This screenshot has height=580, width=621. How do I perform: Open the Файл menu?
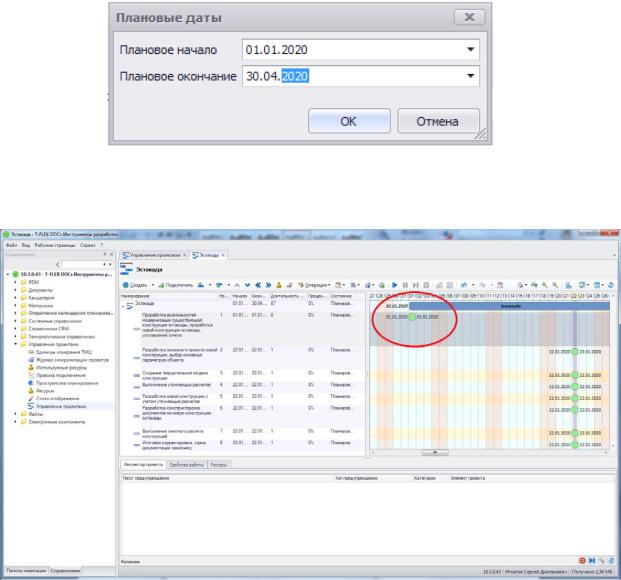pos(11,245)
